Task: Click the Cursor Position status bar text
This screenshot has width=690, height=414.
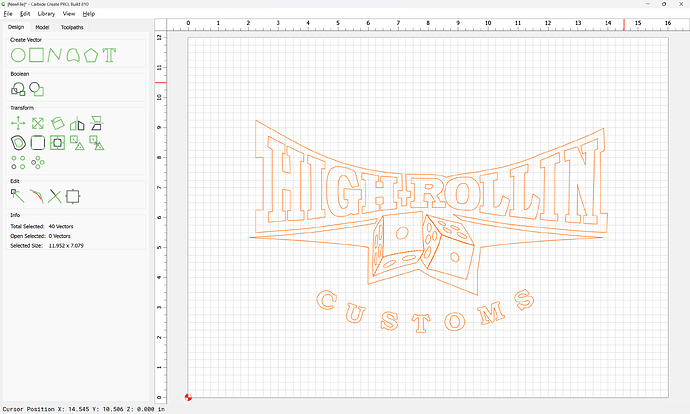Action: click(84, 409)
